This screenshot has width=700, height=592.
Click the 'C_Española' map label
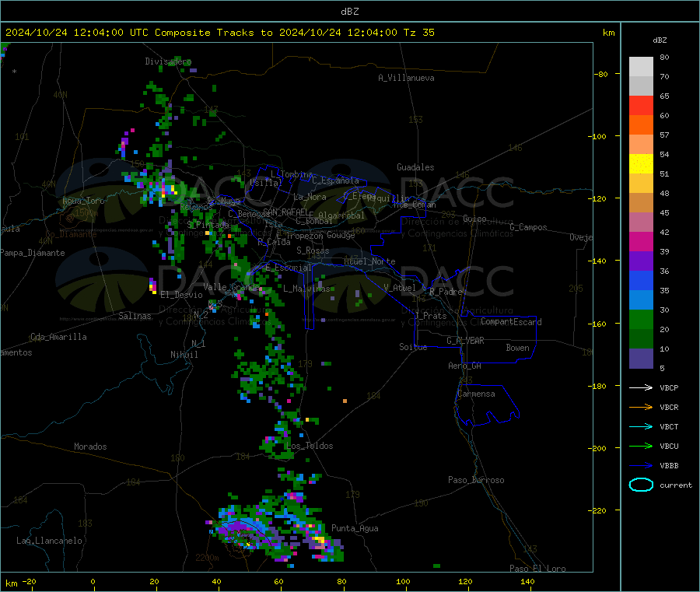(335, 180)
